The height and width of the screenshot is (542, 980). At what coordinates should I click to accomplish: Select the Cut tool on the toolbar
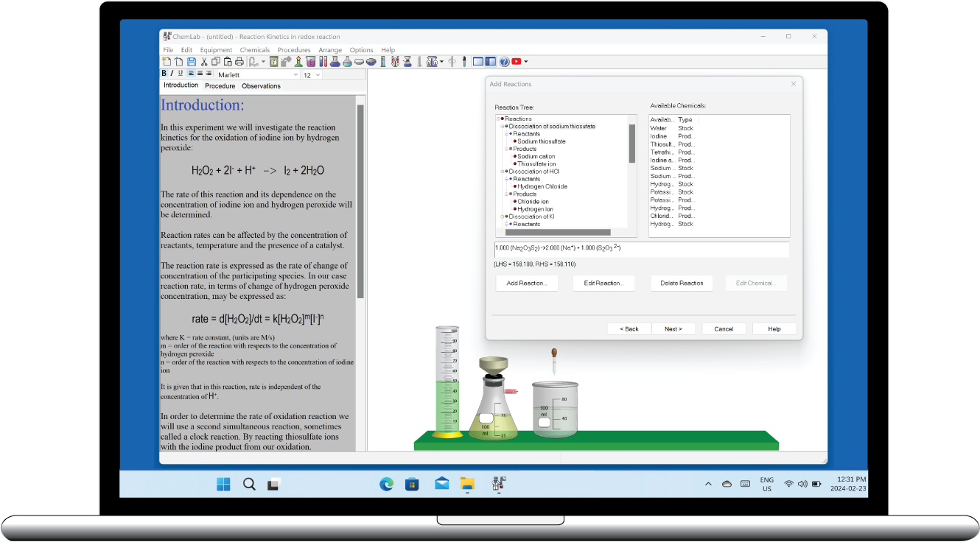click(205, 61)
